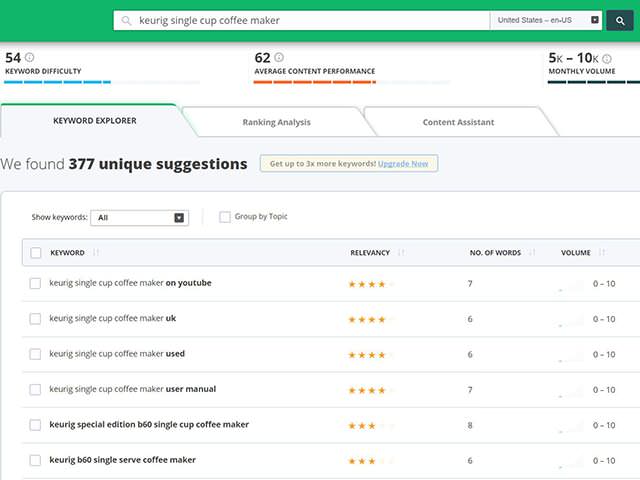
Task: Click 'keurig b60 single serve coffee maker' keyword
Action: coord(122,460)
